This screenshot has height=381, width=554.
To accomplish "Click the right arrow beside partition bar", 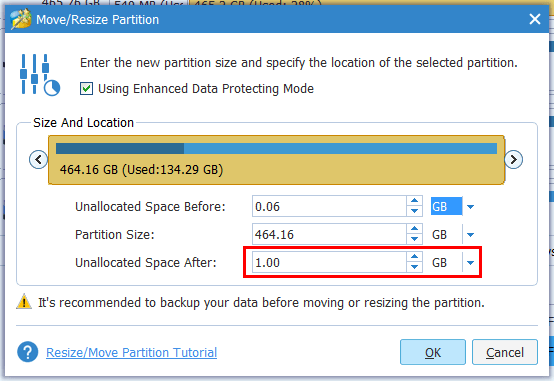I will (x=513, y=160).
